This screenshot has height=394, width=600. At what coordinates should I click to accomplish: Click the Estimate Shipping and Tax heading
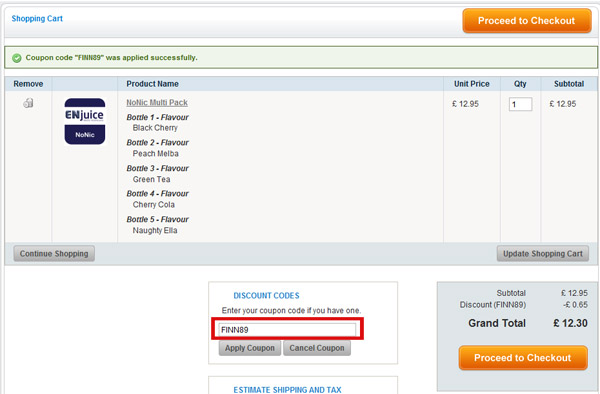pos(287,389)
